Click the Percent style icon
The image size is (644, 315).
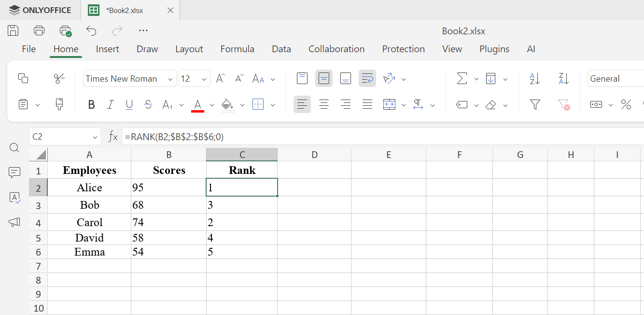coord(626,104)
